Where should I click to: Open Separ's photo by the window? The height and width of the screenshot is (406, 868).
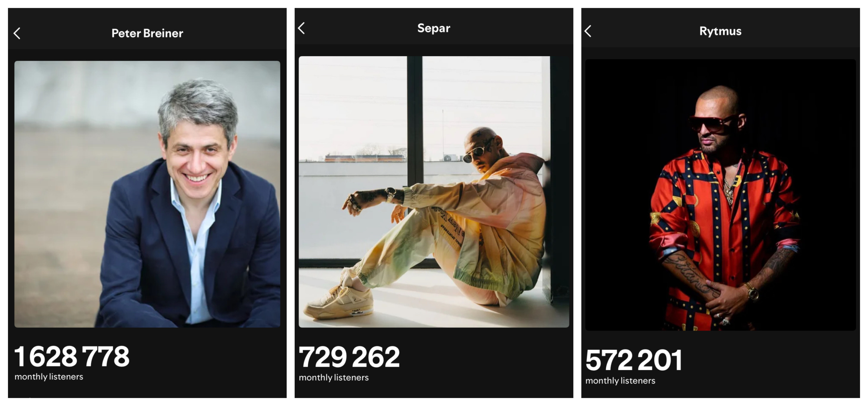434,192
